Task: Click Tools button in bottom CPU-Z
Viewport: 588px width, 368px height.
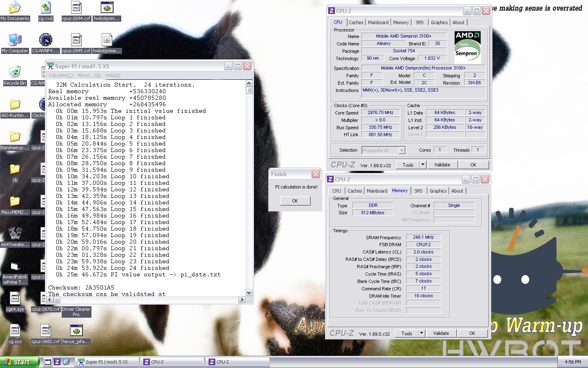Action: tap(407, 333)
